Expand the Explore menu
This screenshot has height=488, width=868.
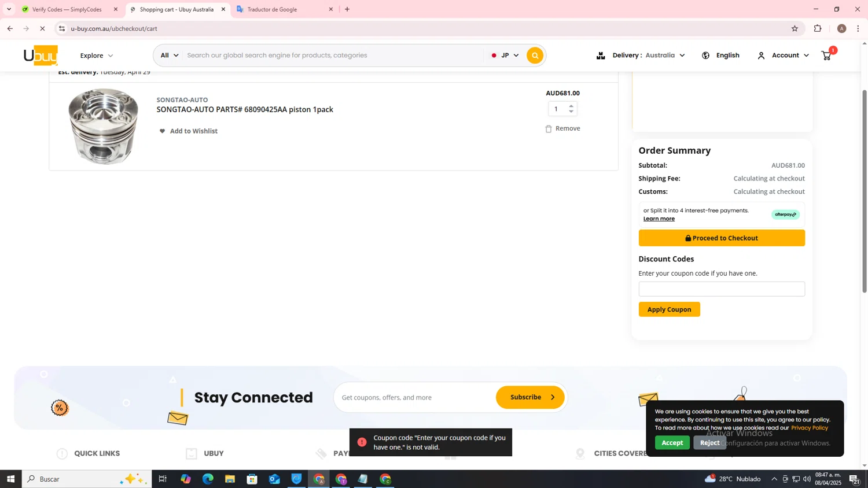point(97,56)
